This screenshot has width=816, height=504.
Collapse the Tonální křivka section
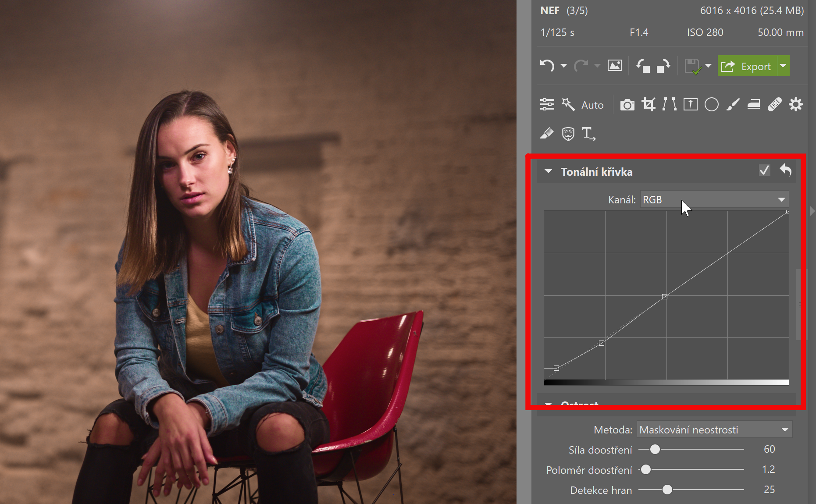pyautogui.click(x=548, y=171)
